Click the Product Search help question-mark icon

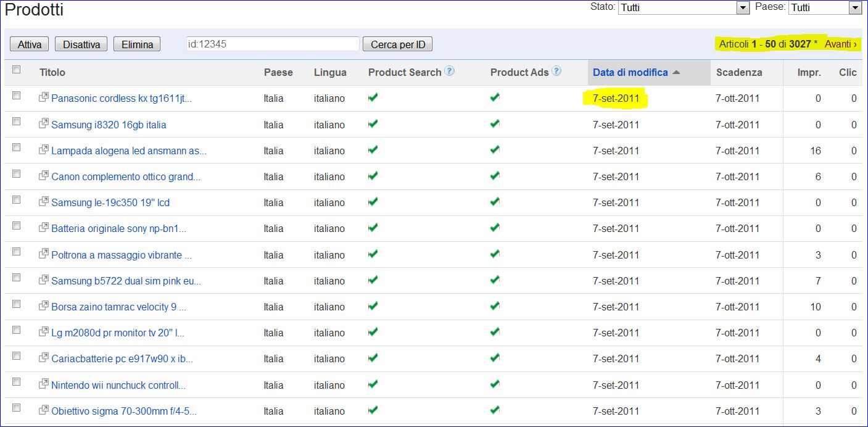pos(450,71)
